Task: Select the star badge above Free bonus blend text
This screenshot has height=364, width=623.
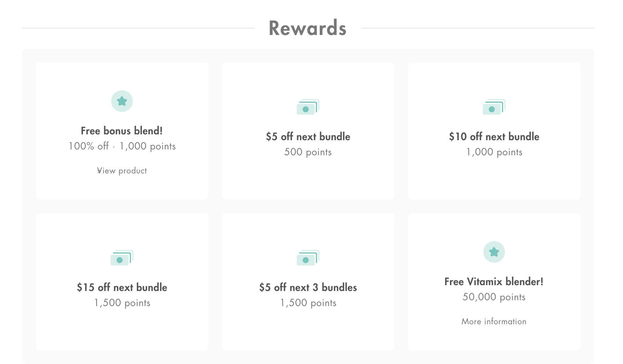Action: coord(122,100)
